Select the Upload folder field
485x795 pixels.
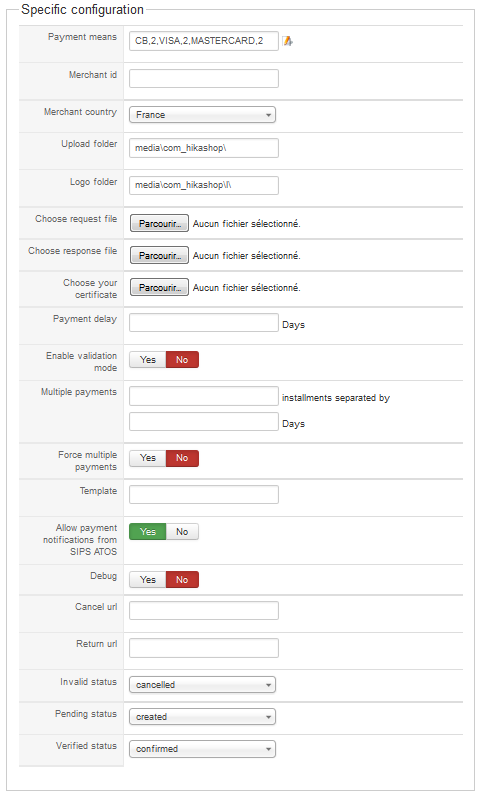(204, 148)
